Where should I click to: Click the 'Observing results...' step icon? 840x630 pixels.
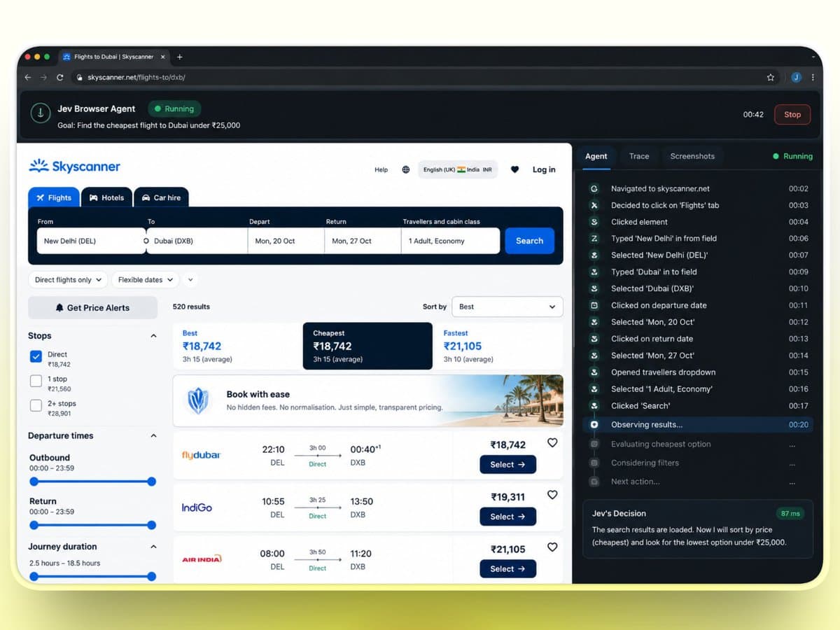594,425
